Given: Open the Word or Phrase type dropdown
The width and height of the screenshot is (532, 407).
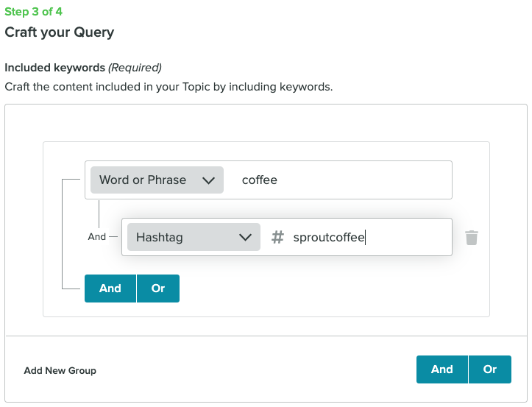Looking at the screenshot, I should [157, 180].
